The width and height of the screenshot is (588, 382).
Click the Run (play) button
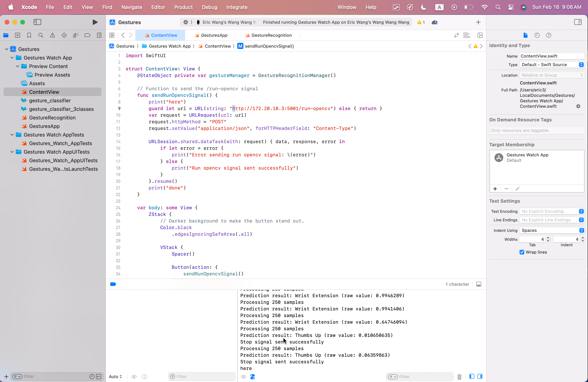(95, 22)
